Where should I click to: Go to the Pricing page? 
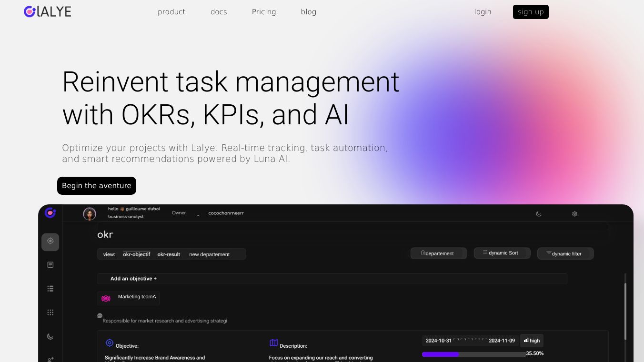click(x=264, y=12)
